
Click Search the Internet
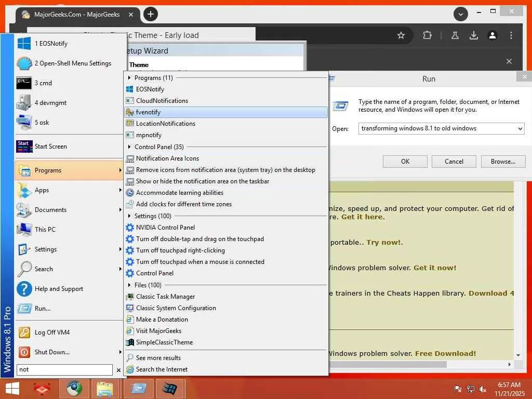click(x=226, y=369)
